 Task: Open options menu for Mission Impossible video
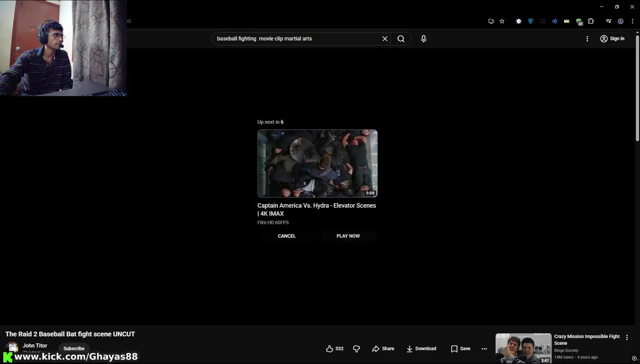coord(627,337)
